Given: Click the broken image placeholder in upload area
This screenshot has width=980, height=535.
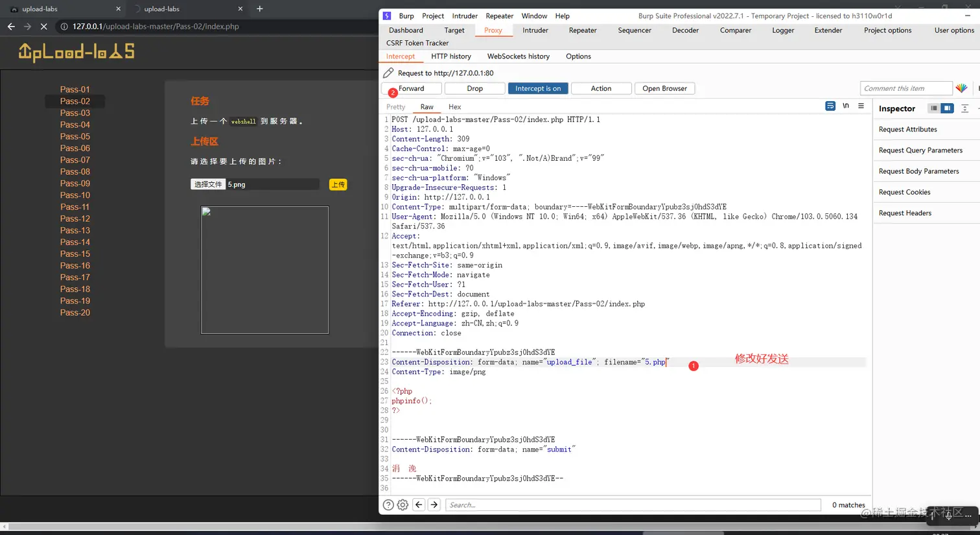Looking at the screenshot, I should [x=264, y=270].
